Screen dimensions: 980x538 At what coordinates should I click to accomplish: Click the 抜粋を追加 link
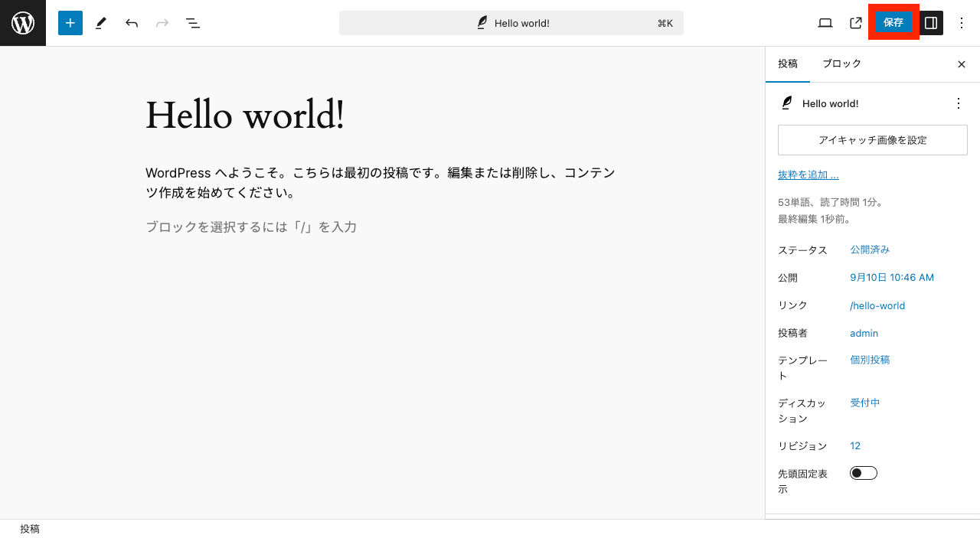808,175
